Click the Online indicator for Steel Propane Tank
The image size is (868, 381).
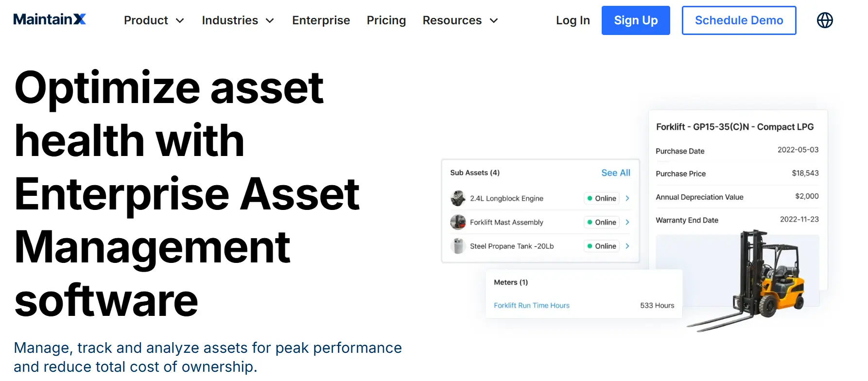pyautogui.click(x=590, y=246)
